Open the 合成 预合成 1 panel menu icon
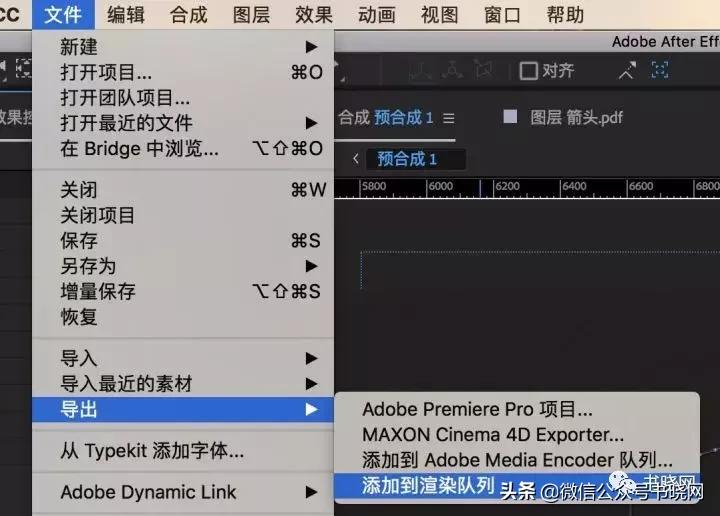 point(449,118)
